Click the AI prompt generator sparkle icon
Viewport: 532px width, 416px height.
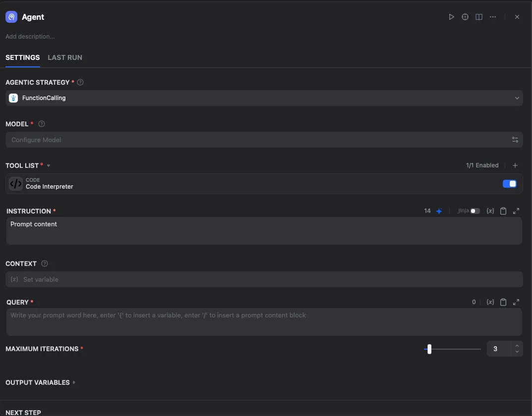438,210
